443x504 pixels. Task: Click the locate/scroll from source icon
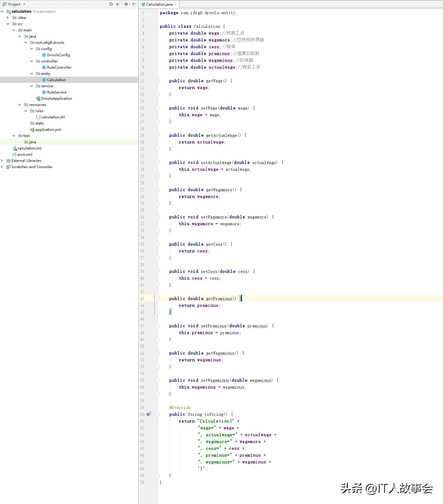click(111, 4)
